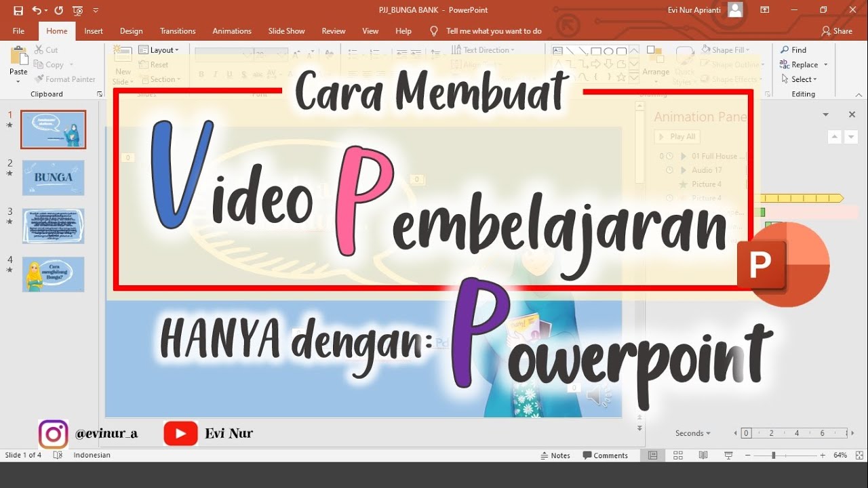Toggle the Notes pane
868x488 pixels.
pos(555,455)
